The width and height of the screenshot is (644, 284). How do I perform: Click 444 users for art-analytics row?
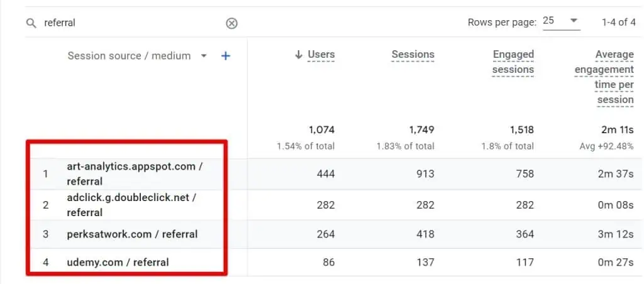pos(326,174)
